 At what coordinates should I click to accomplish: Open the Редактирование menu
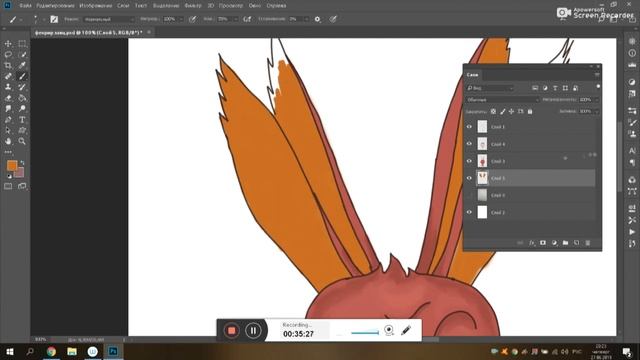tap(56, 6)
